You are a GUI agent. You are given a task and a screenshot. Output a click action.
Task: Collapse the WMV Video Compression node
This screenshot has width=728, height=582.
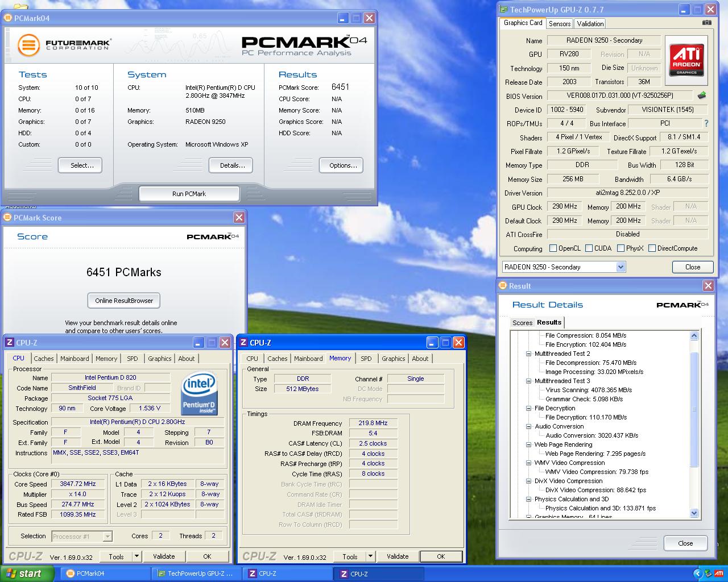click(x=528, y=463)
